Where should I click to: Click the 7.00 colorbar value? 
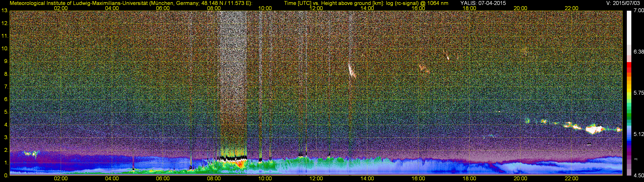click(x=639, y=10)
